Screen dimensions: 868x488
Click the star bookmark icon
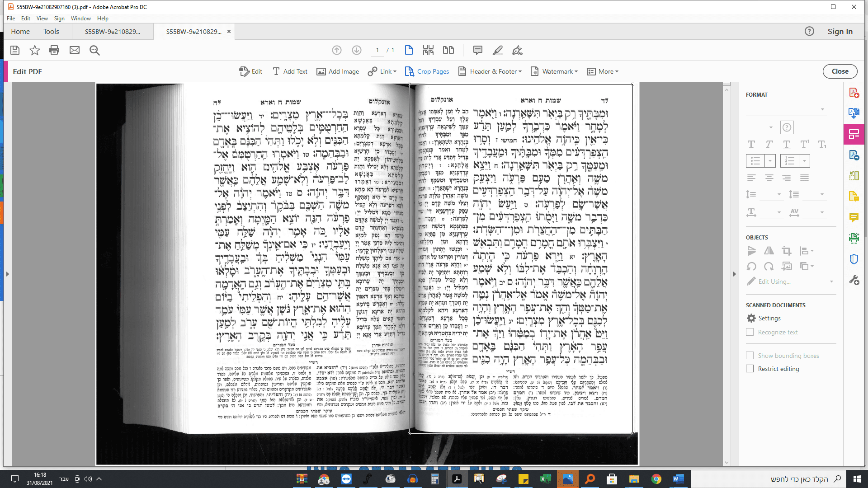click(34, 50)
